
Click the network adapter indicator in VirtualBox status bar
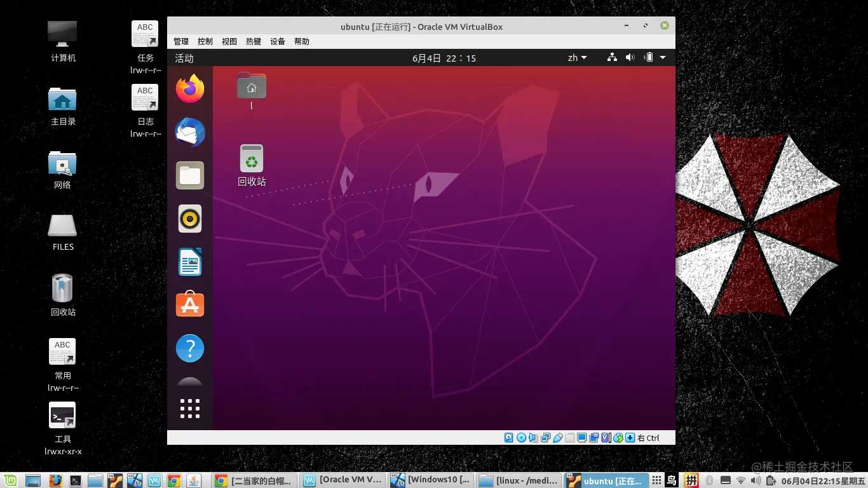click(x=545, y=437)
